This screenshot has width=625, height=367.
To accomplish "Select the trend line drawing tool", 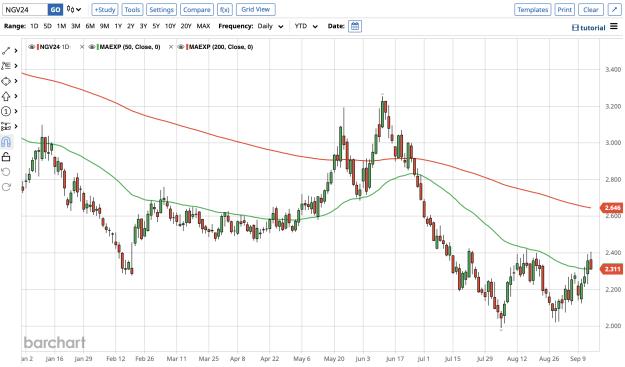I will [6, 51].
